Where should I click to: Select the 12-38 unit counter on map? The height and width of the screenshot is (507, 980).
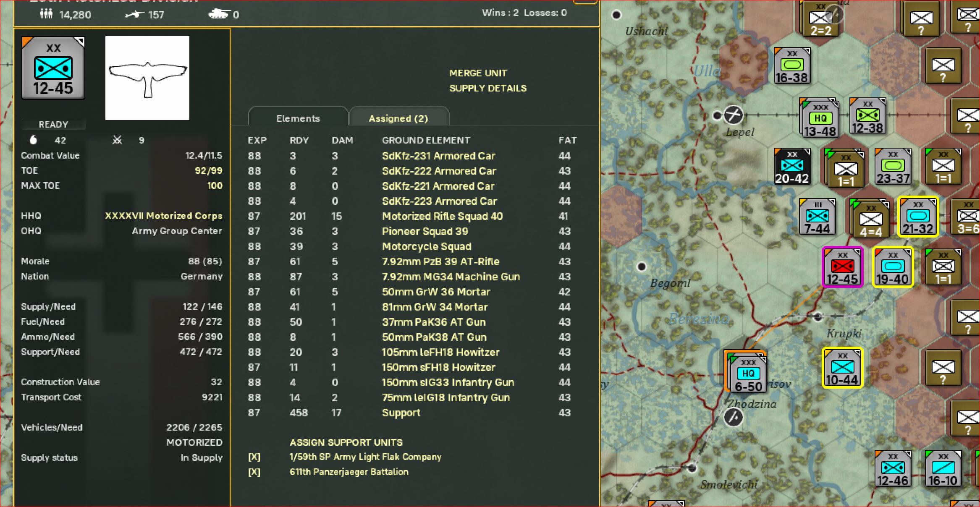pyautogui.click(x=867, y=116)
